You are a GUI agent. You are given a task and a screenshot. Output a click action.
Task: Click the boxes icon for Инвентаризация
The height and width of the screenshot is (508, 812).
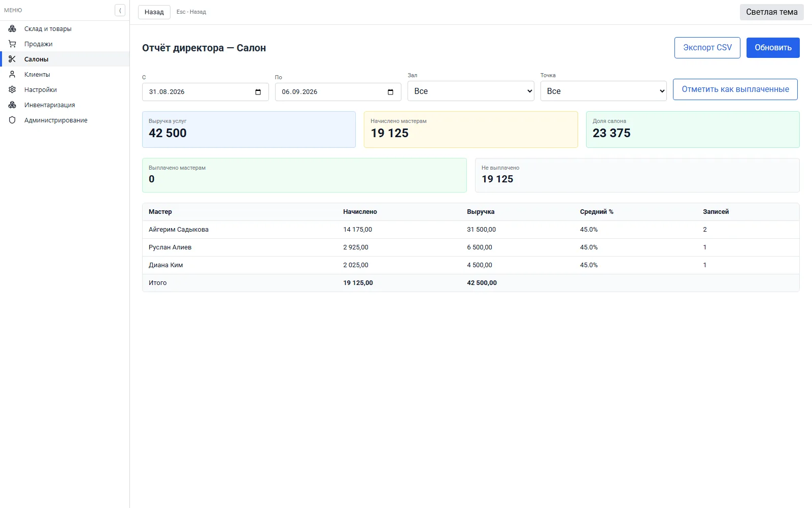12,105
